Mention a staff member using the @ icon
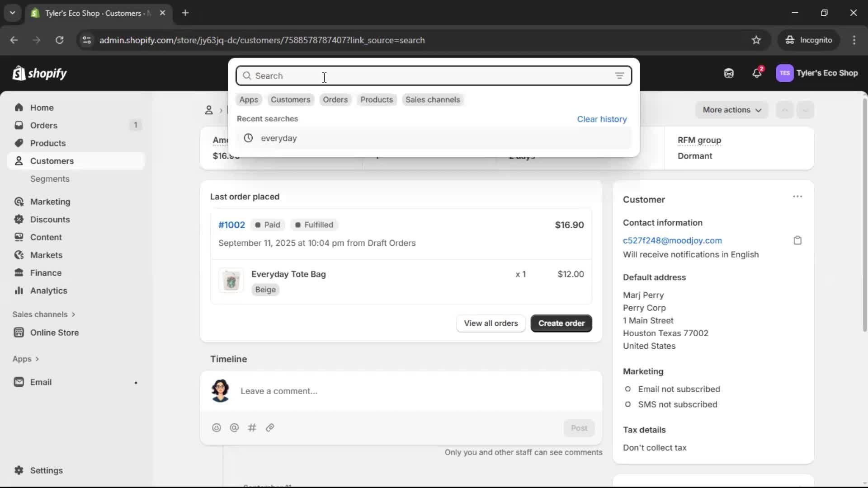 tap(234, 427)
